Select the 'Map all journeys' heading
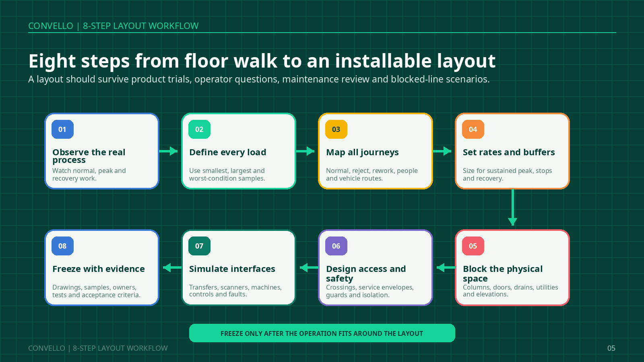The width and height of the screenshot is (644, 362). pyautogui.click(x=362, y=152)
